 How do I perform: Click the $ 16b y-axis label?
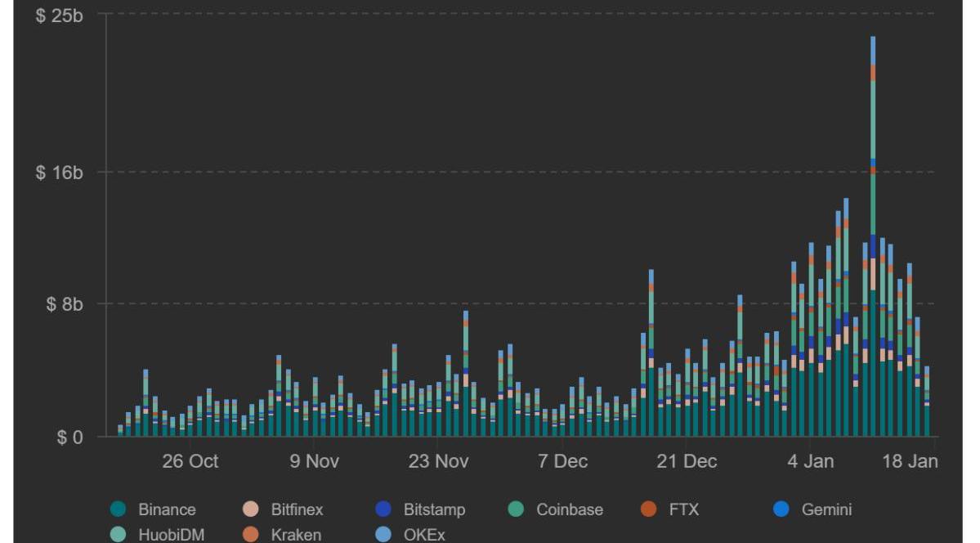click(x=60, y=173)
